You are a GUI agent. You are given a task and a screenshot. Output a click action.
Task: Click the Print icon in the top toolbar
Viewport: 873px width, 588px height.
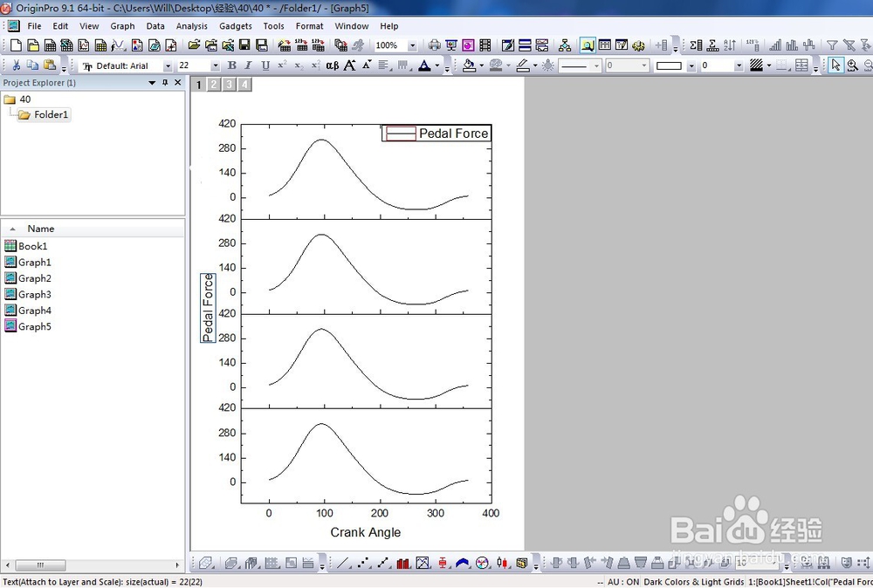point(434,45)
